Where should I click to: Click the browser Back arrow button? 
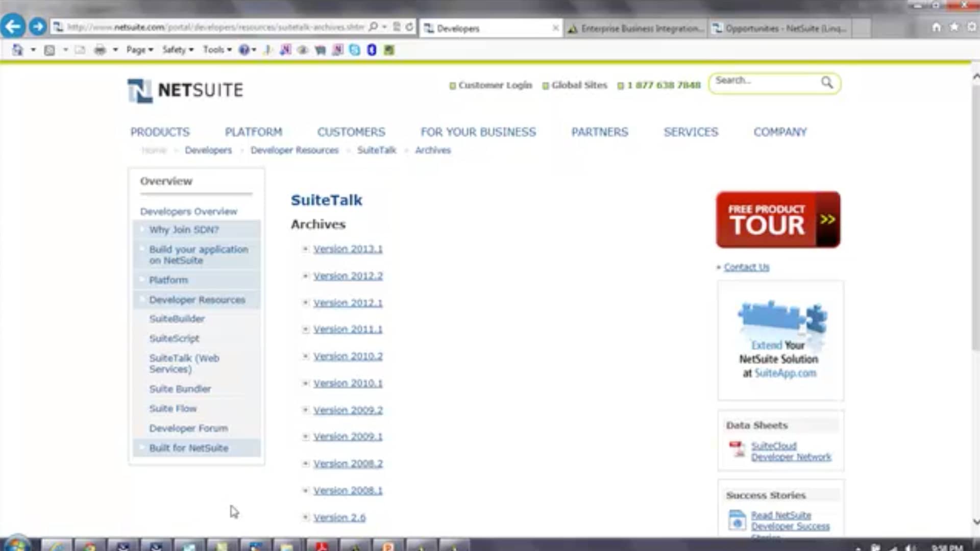pos(13,27)
